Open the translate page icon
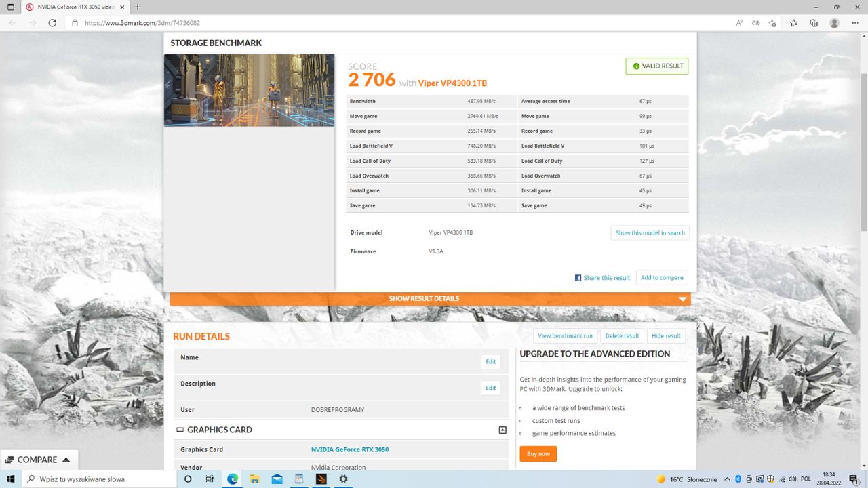Screen dimensions: 868x488 pyautogui.click(x=756, y=23)
